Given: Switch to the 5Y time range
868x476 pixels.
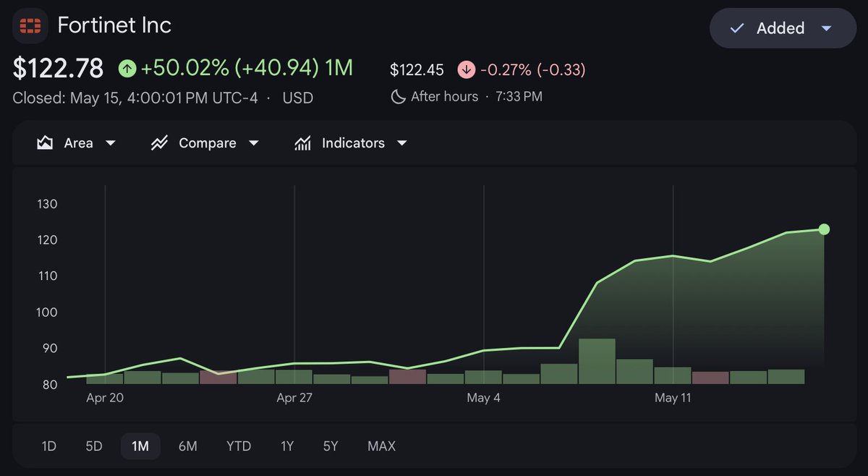Looking at the screenshot, I should (x=331, y=446).
